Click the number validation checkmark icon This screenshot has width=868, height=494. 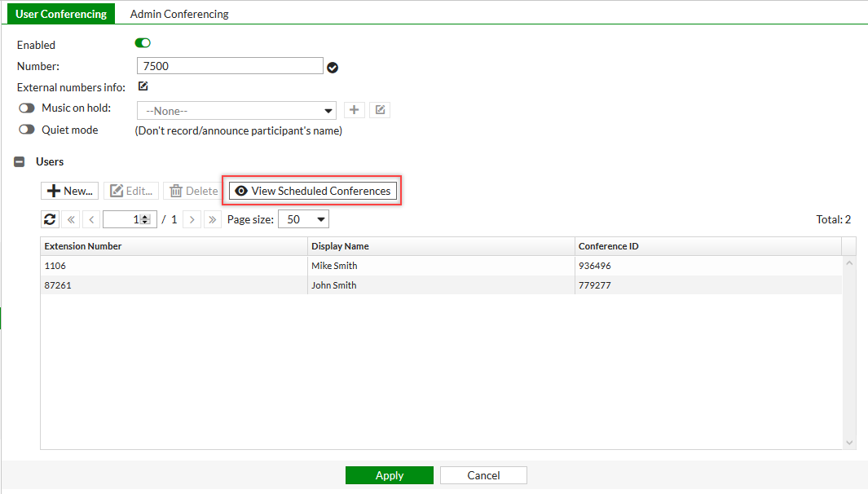click(333, 68)
